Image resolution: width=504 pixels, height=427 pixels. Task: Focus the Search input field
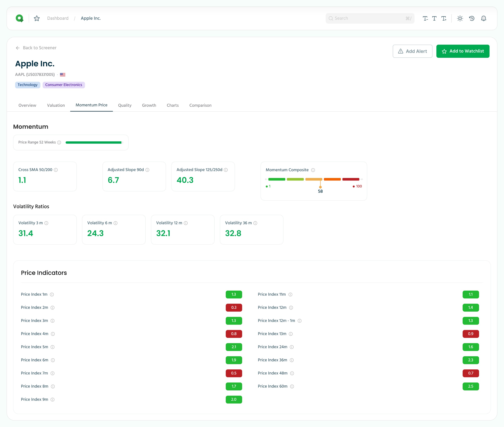pyautogui.click(x=370, y=18)
